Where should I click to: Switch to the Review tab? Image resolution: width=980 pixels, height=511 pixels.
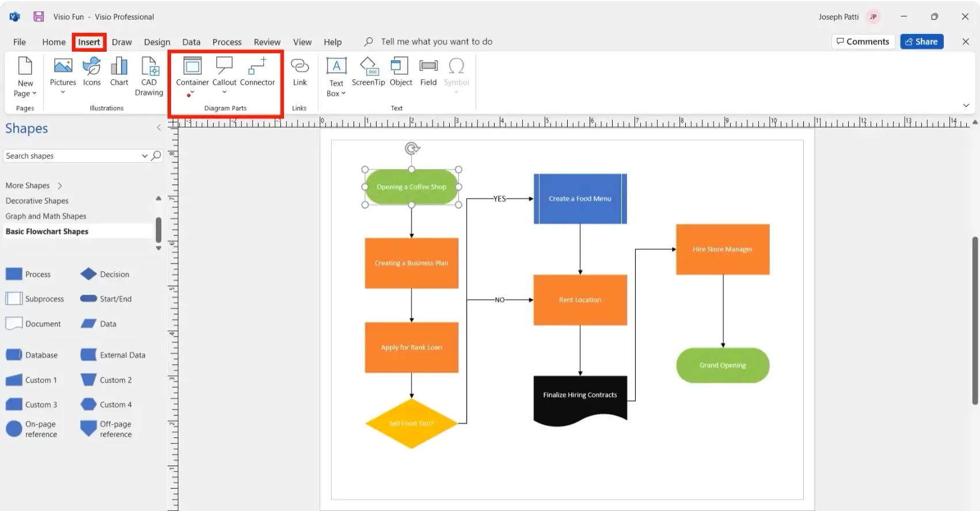coord(267,42)
